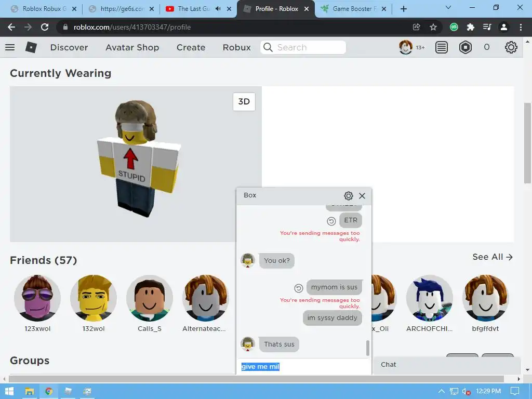Click the 12:29 PM taskbar clock

[488, 391]
